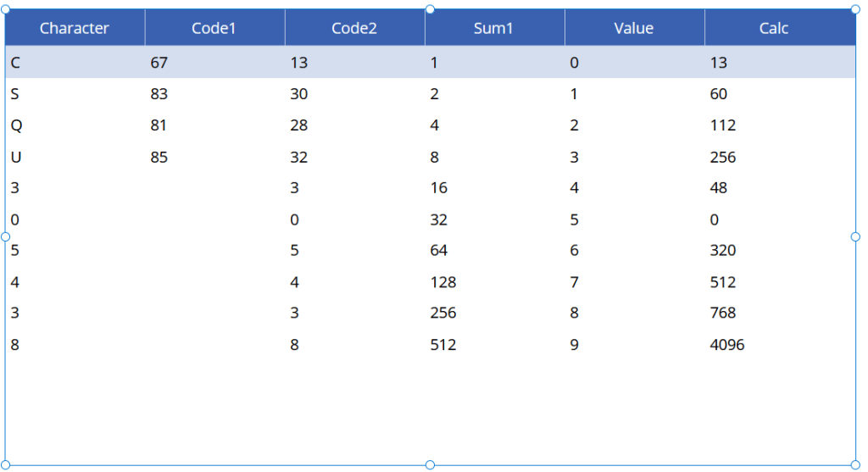This screenshot has width=868, height=472.
Task: Select the Code2 column header
Action: [x=354, y=28]
